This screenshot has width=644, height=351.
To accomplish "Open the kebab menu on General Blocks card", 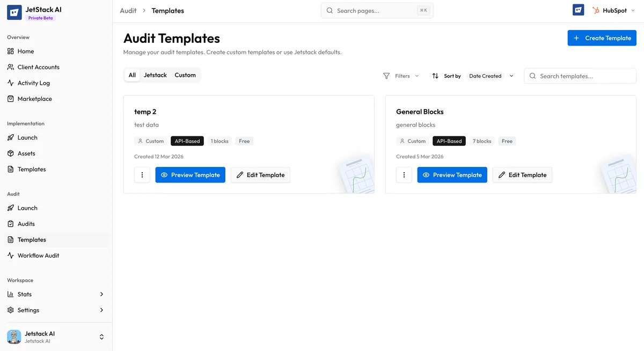I will tap(404, 174).
